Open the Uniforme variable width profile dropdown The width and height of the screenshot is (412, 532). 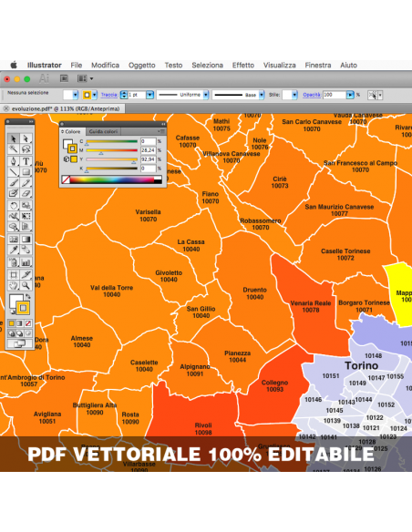tap(206, 95)
